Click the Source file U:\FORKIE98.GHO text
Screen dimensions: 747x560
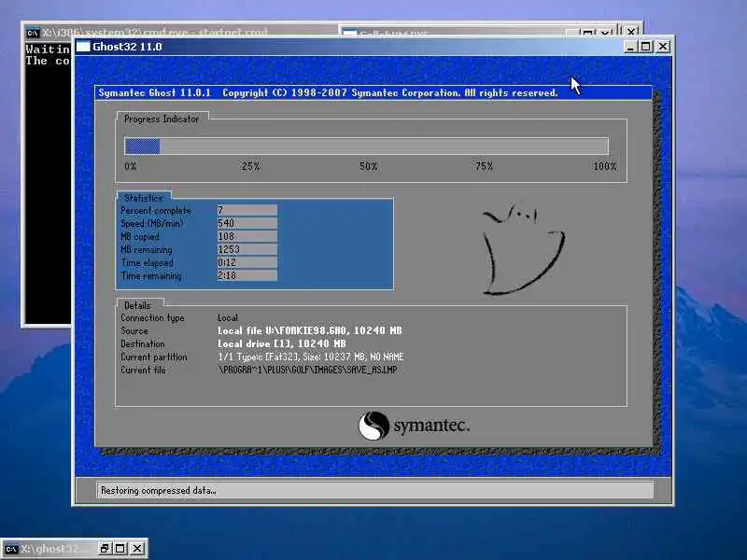[x=310, y=330]
